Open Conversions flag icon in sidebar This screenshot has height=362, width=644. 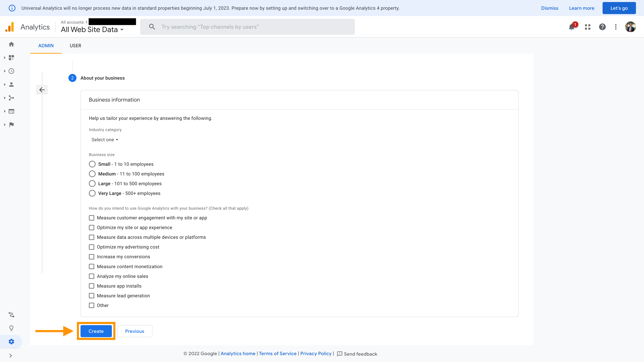pyautogui.click(x=11, y=125)
